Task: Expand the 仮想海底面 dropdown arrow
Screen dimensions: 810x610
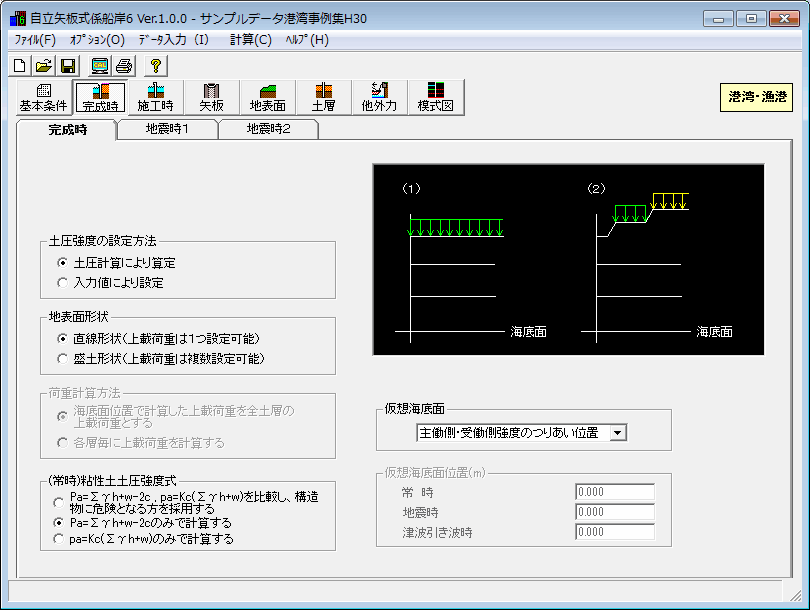Action: tap(618, 433)
